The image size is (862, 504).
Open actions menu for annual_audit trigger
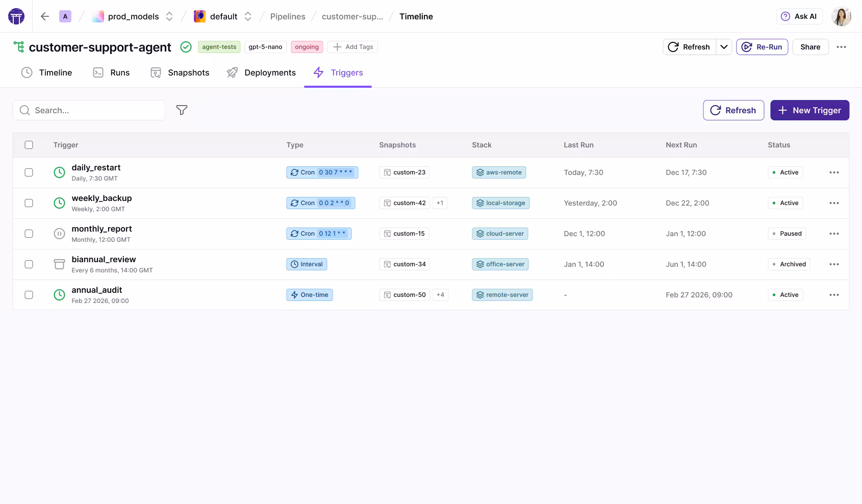(834, 295)
